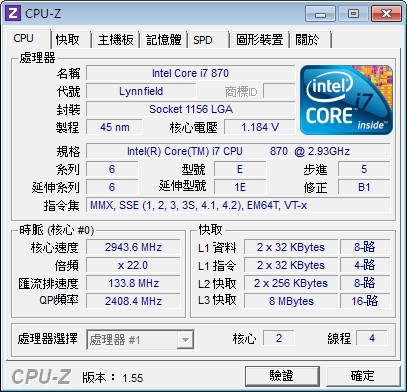Click the L1 資料 associativity 8-路

365,247
